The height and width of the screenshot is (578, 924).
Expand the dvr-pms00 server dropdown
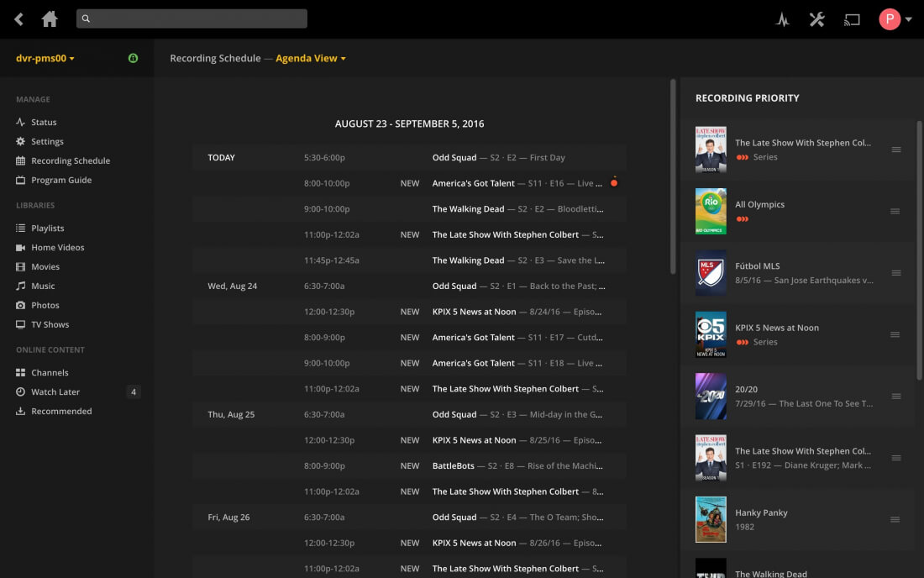[x=45, y=59]
